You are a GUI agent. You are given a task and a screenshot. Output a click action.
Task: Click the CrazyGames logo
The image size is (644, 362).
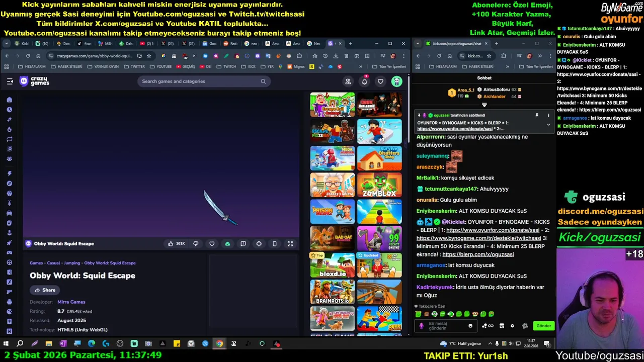click(34, 81)
